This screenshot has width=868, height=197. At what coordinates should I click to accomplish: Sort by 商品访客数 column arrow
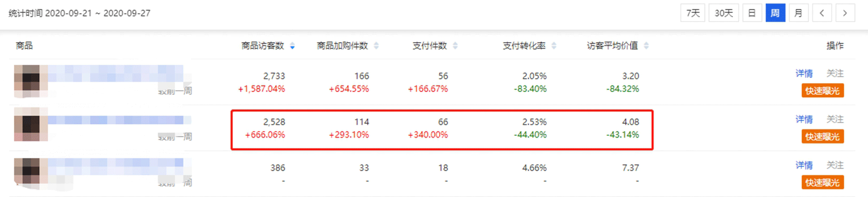[292, 46]
